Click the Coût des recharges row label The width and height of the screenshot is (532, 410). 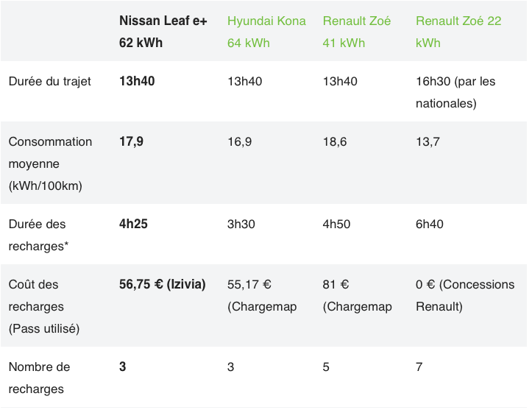point(44,306)
